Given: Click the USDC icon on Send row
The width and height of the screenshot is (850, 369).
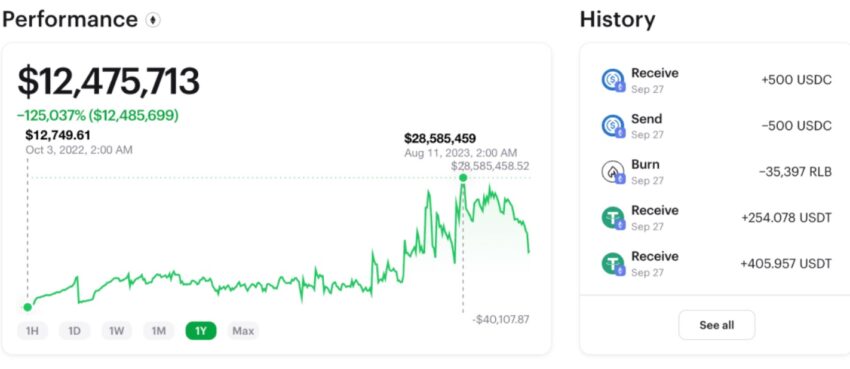Looking at the screenshot, I should click(613, 126).
